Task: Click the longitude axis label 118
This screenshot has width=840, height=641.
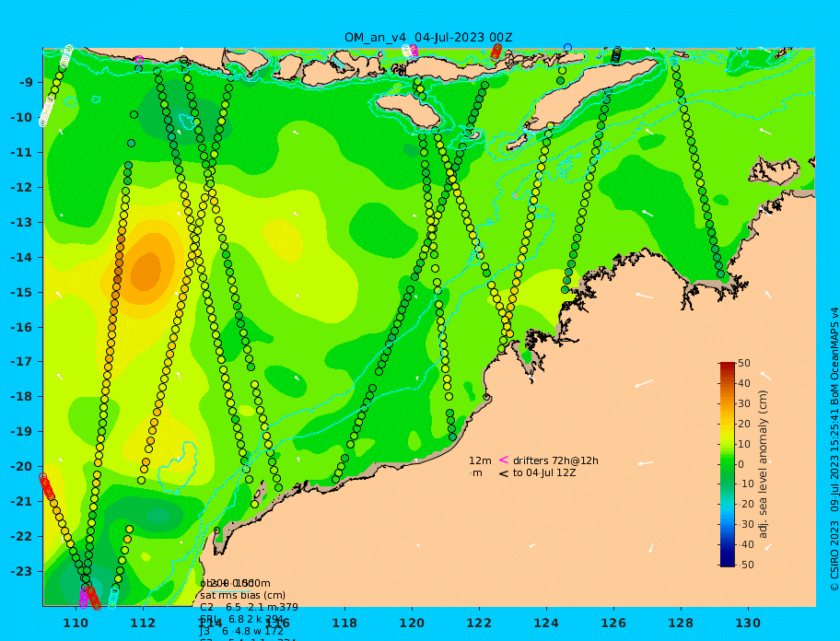Action: click(x=344, y=623)
